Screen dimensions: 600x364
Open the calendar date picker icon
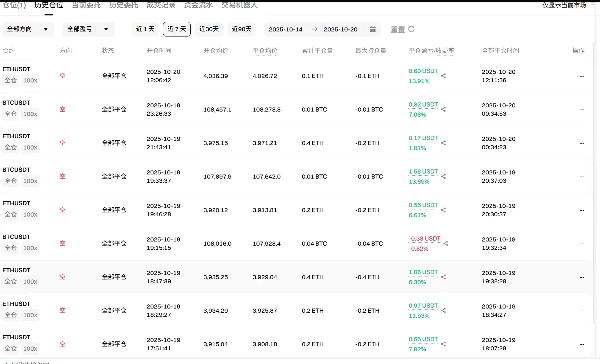click(373, 29)
